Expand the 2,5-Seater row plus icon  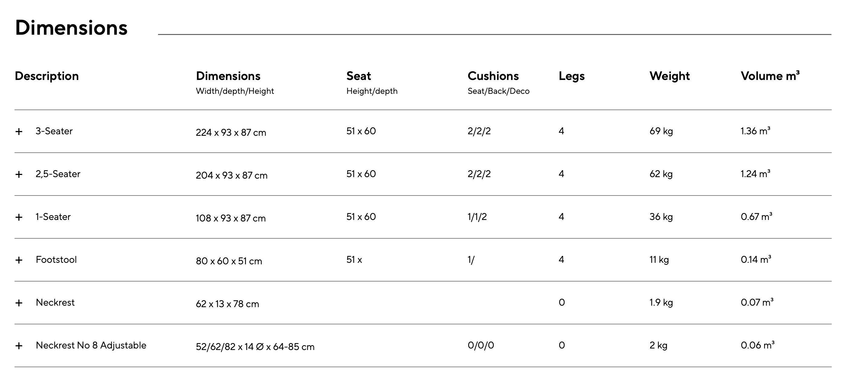pyautogui.click(x=19, y=174)
